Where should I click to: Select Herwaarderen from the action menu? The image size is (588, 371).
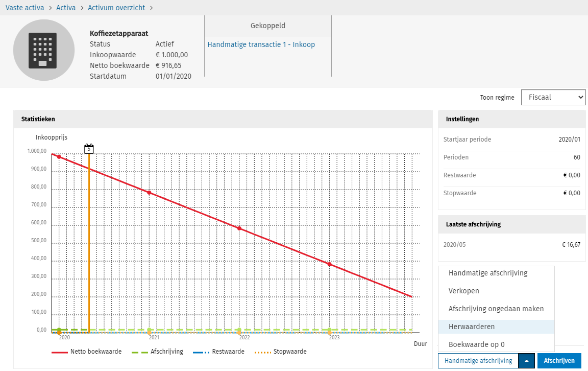pyautogui.click(x=472, y=327)
